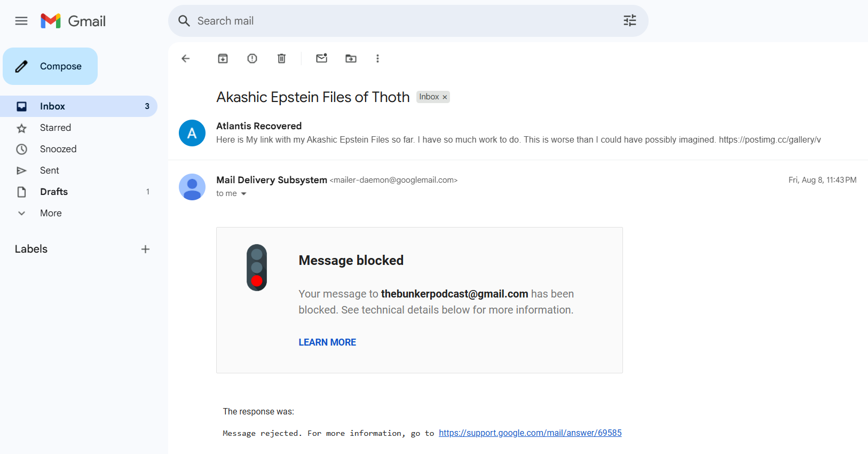Image resolution: width=868 pixels, height=454 pixels.
Task: Report this email as spam
Action: point(252,59)
